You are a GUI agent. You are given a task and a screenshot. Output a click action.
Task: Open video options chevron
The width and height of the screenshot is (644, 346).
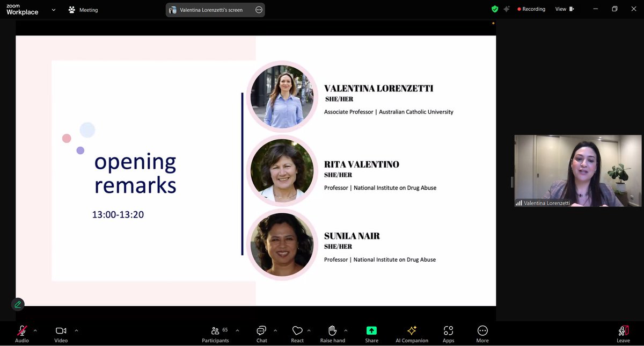point(76,330)
